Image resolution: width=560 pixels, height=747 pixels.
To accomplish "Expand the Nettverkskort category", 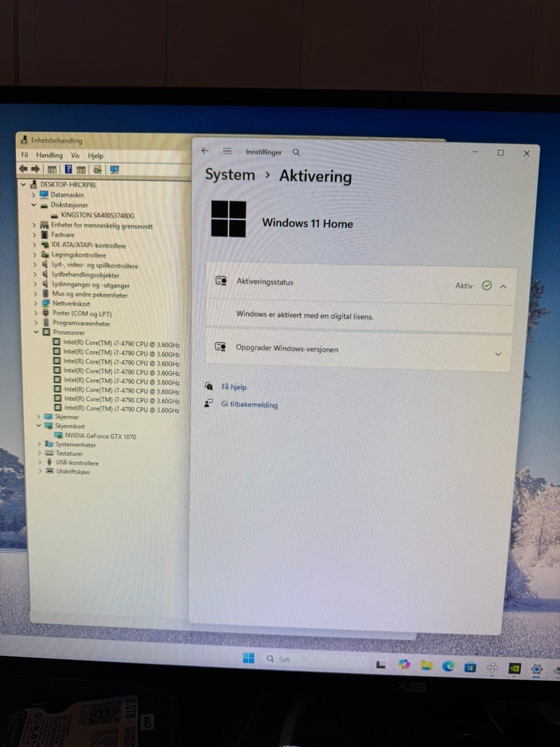I will (x=36, y=303).
